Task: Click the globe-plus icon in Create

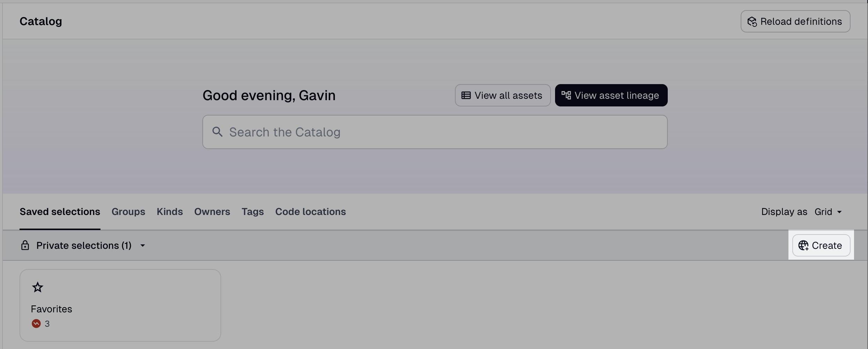Action: 803,245
